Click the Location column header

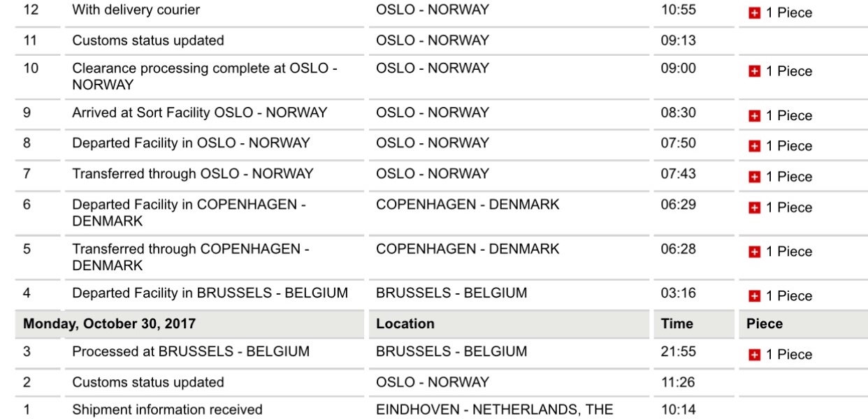(405, 324)
